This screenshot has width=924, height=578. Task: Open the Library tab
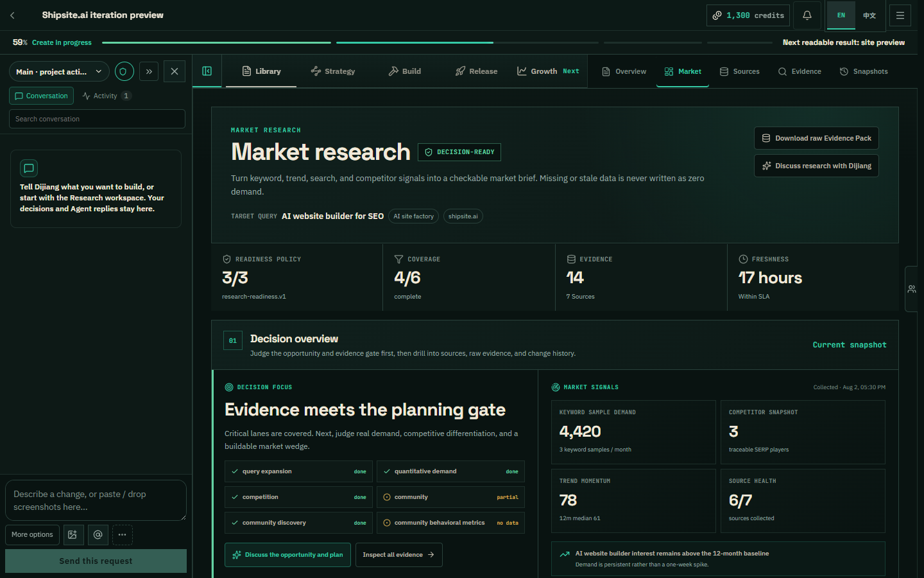pos(261,71)
